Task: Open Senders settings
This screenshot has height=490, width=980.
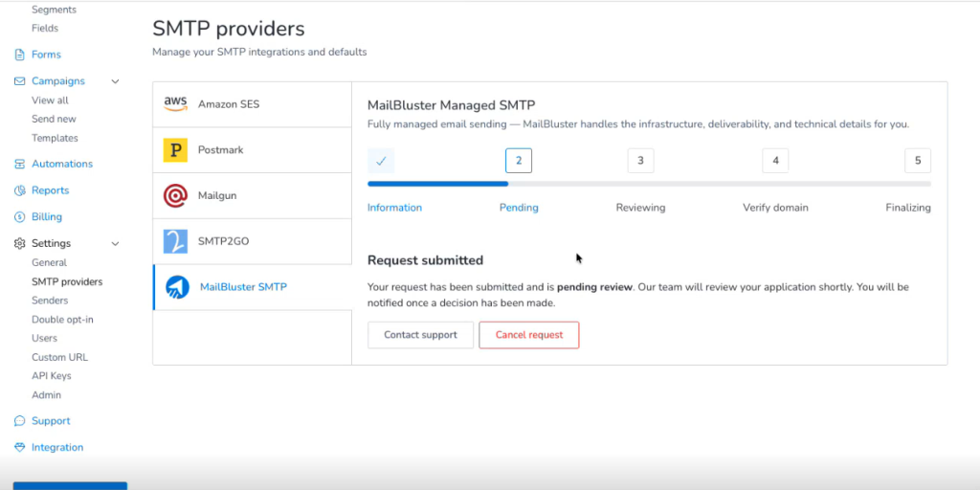Action: [50, 301]
